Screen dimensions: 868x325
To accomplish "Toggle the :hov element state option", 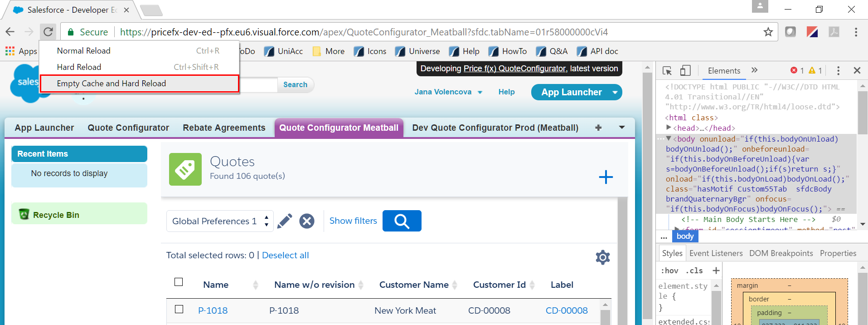I will 669,271.
